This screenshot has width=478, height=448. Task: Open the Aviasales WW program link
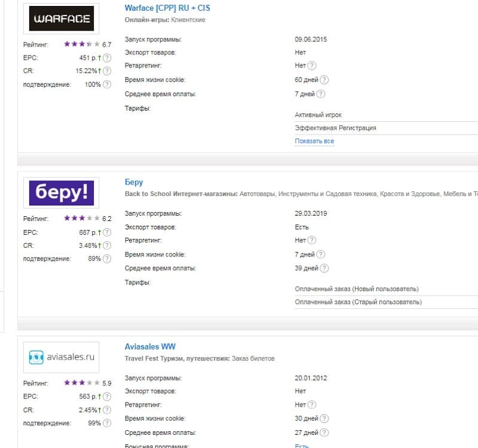150,346
